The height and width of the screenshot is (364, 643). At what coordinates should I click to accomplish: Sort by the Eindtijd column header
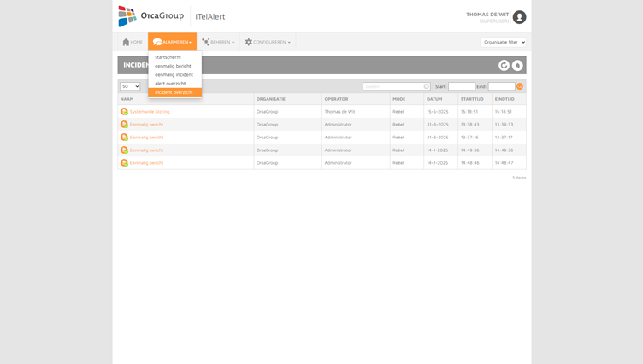[x=504, y=99]
